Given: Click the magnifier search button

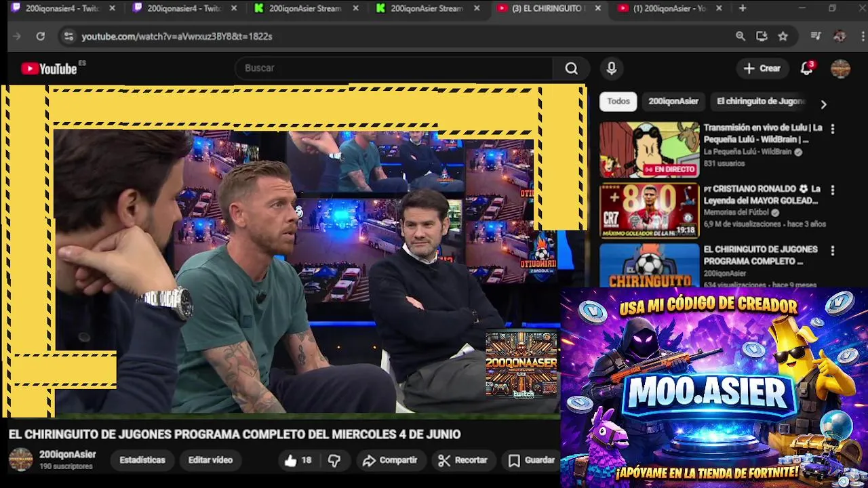Looking at the screenshot, I should pos(572,68).
